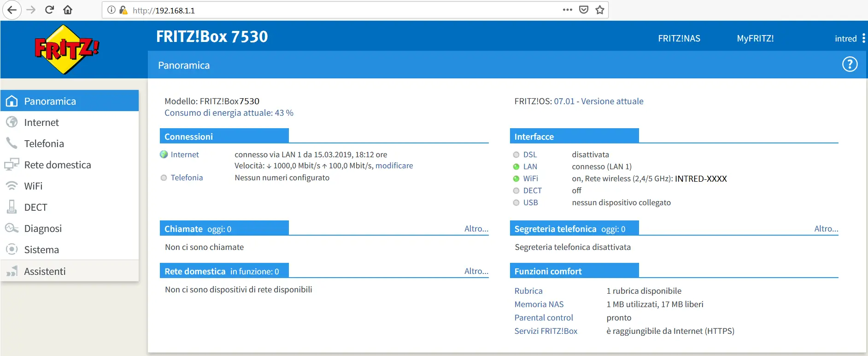Image resolution: width=868 pixels, height=356 pixels.
Task: Click the gray DECT status indicator
Action: point(516,190)
